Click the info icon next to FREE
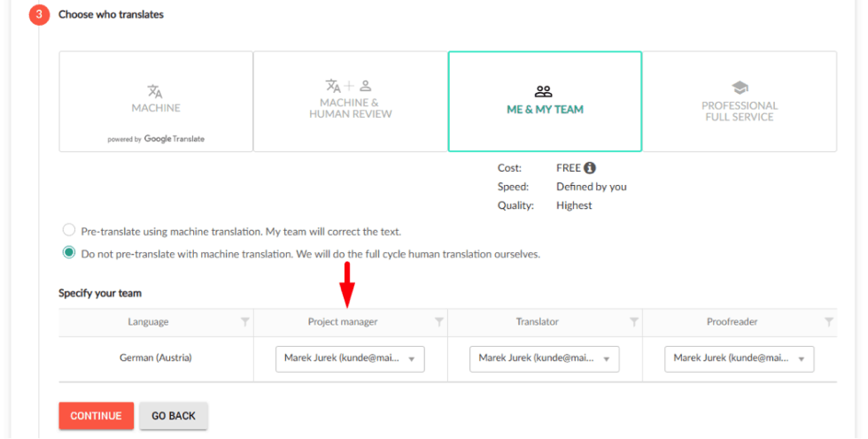Screen dimensions: 868x439 pos(590,167)
